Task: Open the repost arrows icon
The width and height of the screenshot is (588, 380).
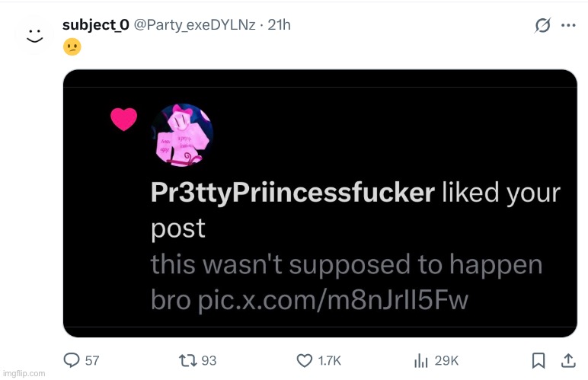Action: click(188, 359)
